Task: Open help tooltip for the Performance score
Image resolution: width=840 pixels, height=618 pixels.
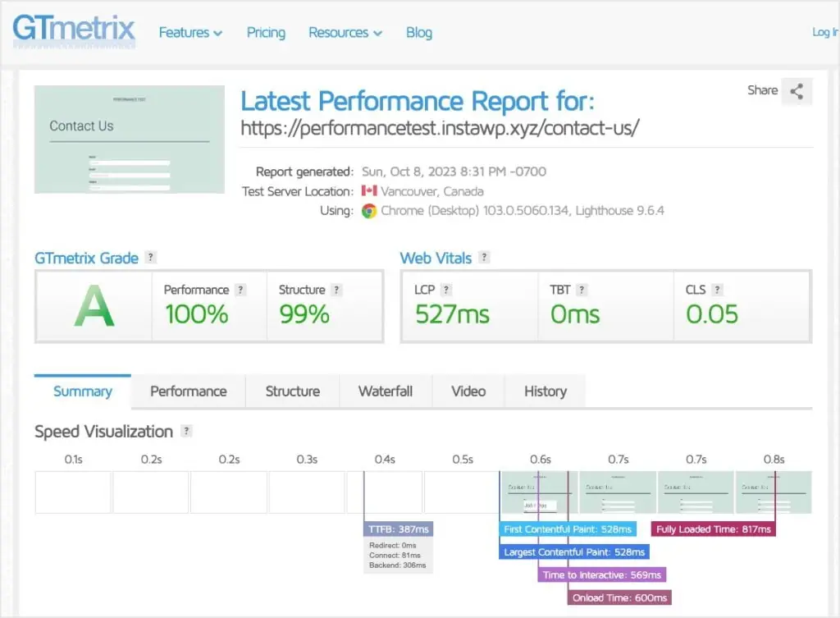Action: (x=240, y=289)
